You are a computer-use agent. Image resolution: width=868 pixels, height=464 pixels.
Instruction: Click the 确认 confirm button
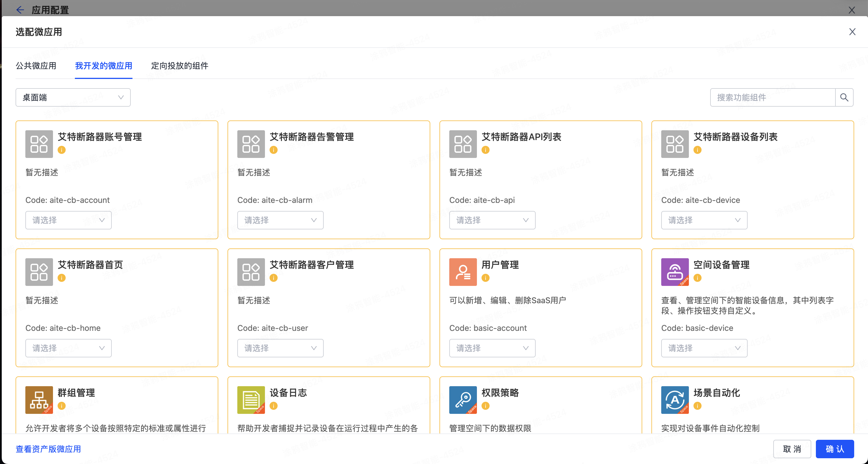click(x=834, y=449)
